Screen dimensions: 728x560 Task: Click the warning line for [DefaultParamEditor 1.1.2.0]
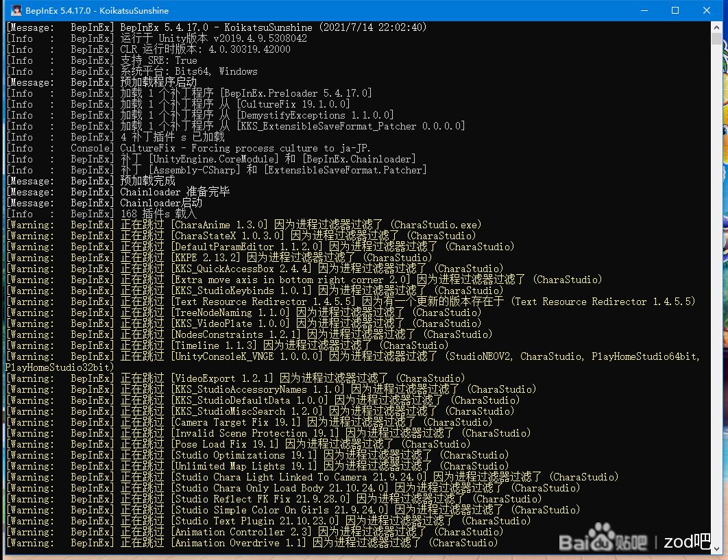coord(260,247)
